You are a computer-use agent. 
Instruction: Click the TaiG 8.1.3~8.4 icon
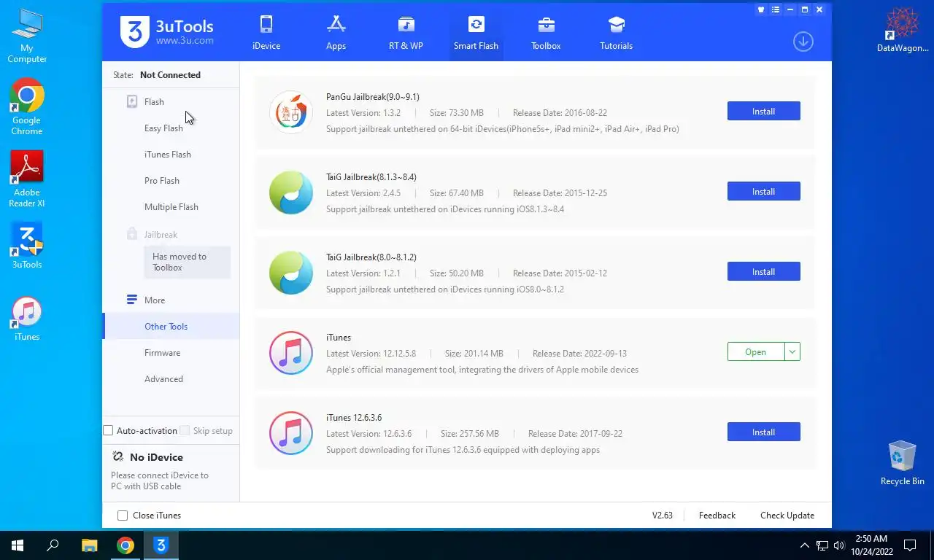(x=291, y=192)
